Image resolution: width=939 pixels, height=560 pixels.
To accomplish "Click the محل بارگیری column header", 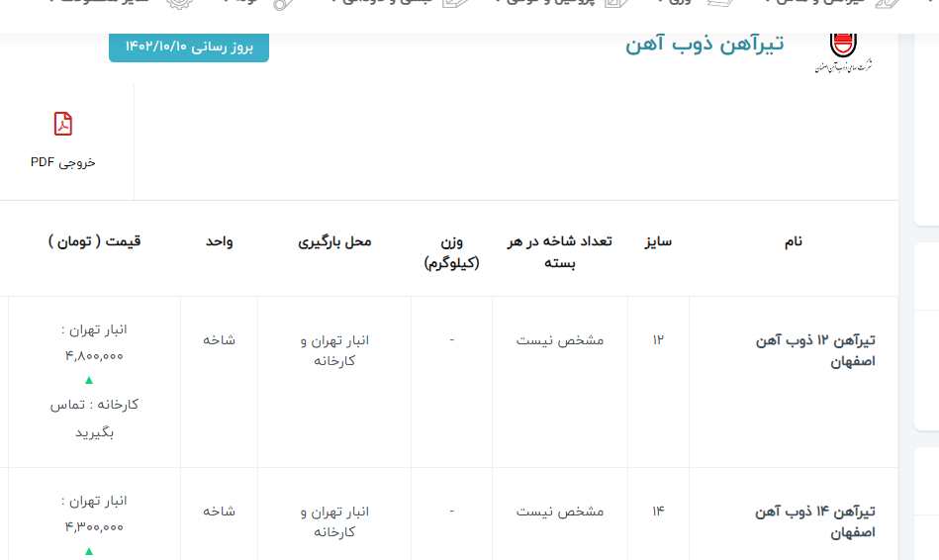I will (x=334, y=241).
